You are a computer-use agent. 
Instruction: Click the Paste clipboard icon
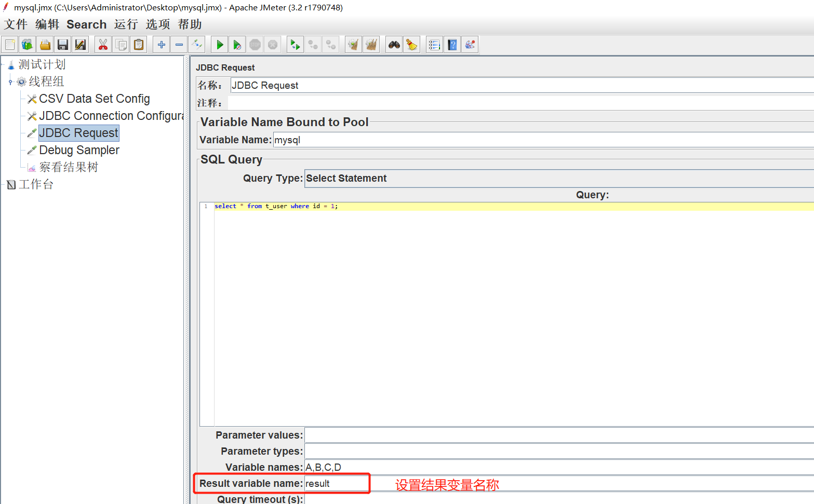tap(139, 45)
